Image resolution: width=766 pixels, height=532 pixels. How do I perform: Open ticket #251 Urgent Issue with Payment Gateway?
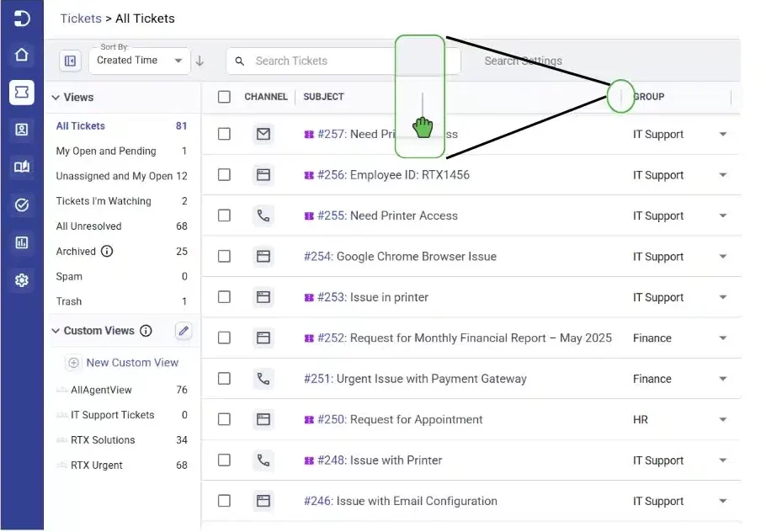click(415, 379)
